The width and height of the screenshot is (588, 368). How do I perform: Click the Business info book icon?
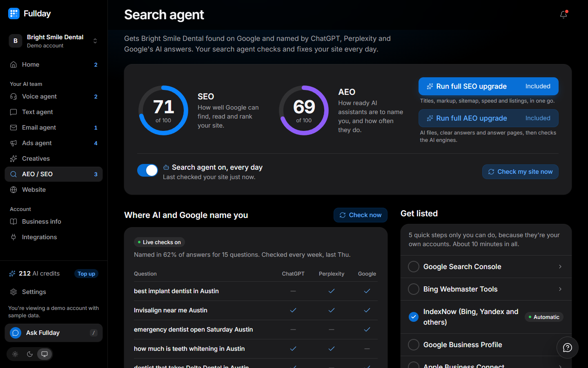tap(13, 222)
